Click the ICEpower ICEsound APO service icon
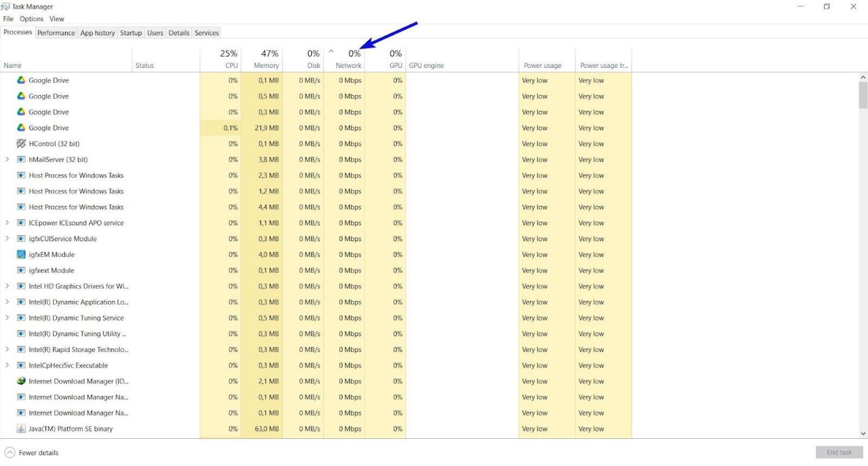This screenshot has width=868, height=466. [x=21, y=223]
